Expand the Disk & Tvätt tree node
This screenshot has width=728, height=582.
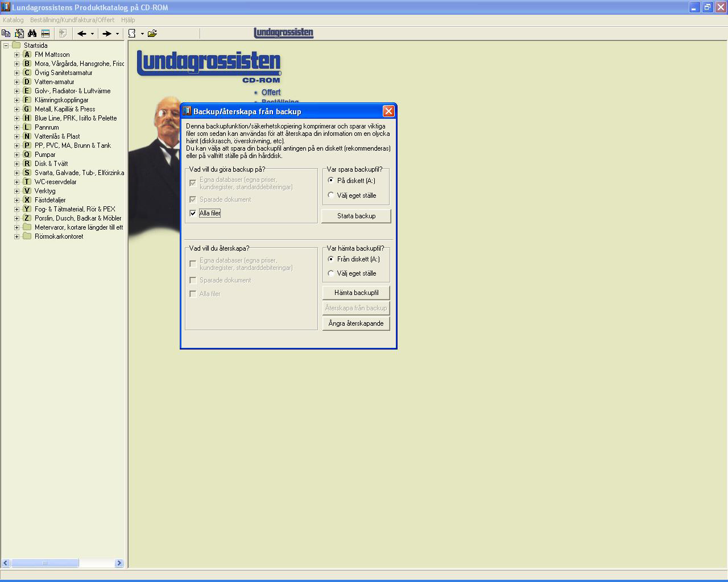[x=16, y=164]
